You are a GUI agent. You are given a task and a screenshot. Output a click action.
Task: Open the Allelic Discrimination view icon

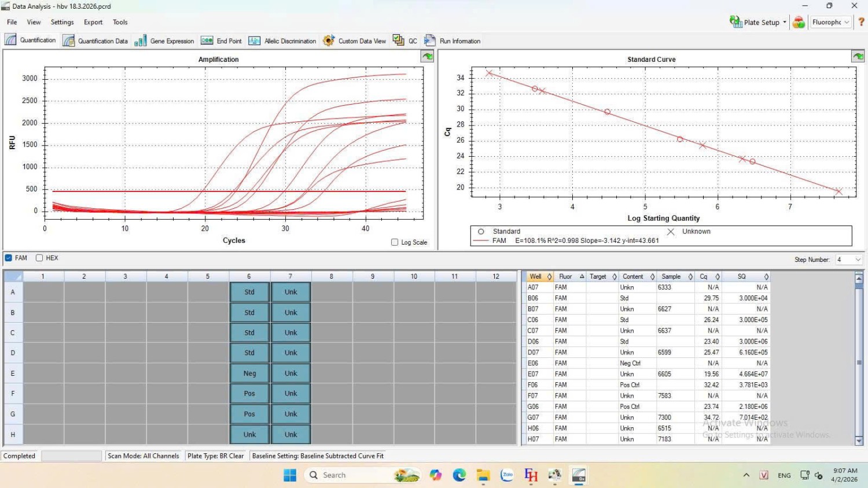coord(255,40)
